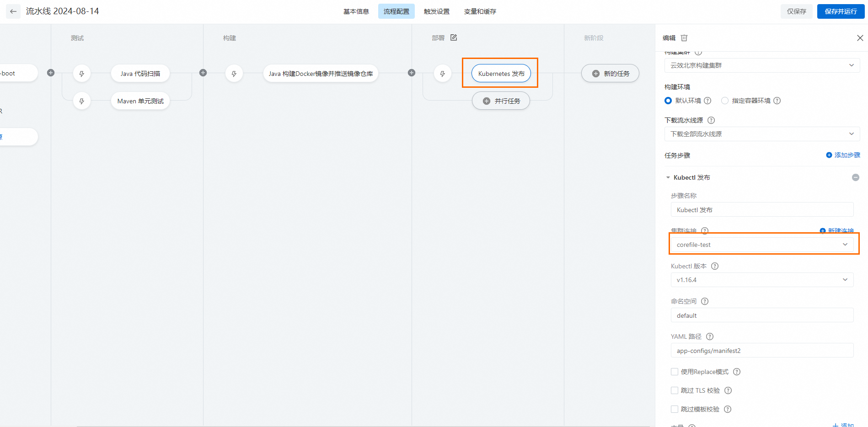Click the 并行任务 button
The width and height of the screenshot is (868, 427).
click(x=501, y=101)
